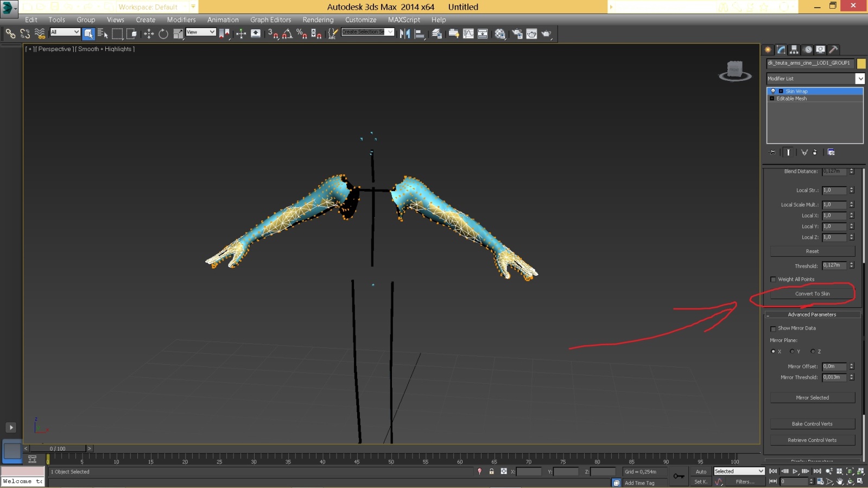Switch to the Motion command panel tab
Image resolution: width=868 pixels, height=488 pixels.
808,49
